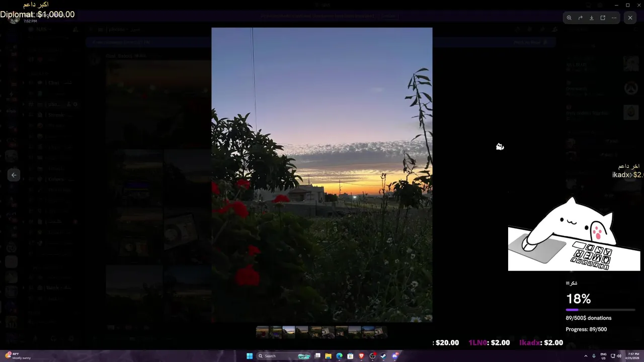The width and height of the screenshot is (644, 362).
Task: Select the highlighted third sunset thumbnail
Action: coord(289,332)
